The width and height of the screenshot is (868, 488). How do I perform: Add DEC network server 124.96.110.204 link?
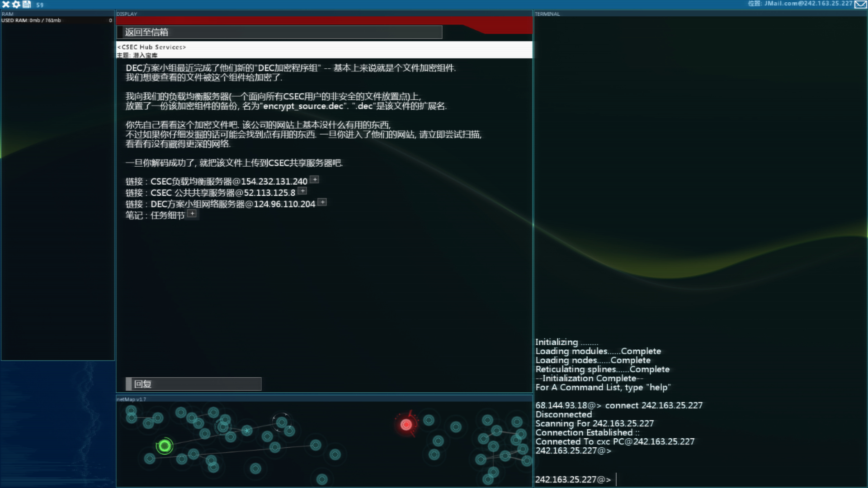pyautogui.click(x=322, y=202)
